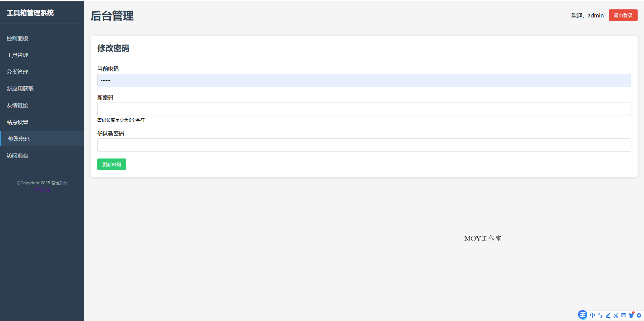Click the input method logo icon
Image resolution: width=644 pixels, height=321 pixels.
point(583,315)
